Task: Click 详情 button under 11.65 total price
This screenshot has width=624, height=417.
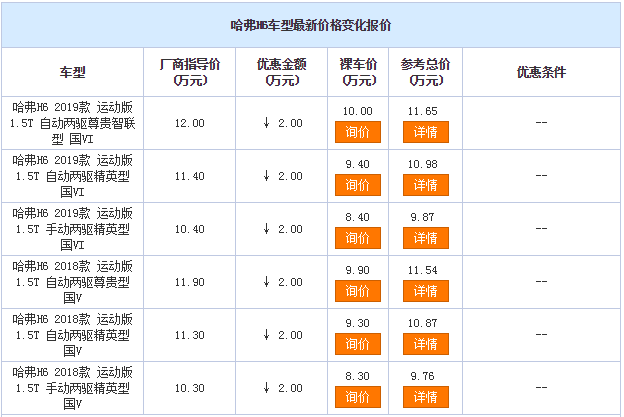Action: (x=425, y=132)
